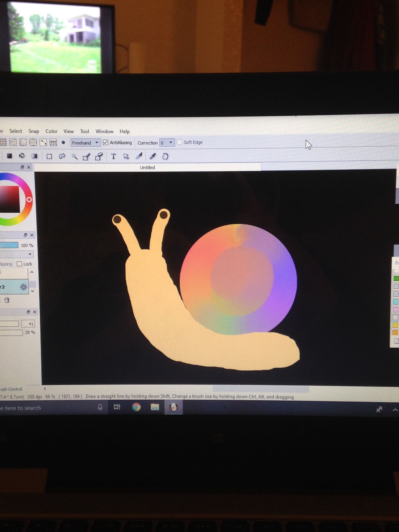Select the cyan brush swatch
The height and width of the screenshot is (532, 399).
pyautogui.click(x=396, y=302)
